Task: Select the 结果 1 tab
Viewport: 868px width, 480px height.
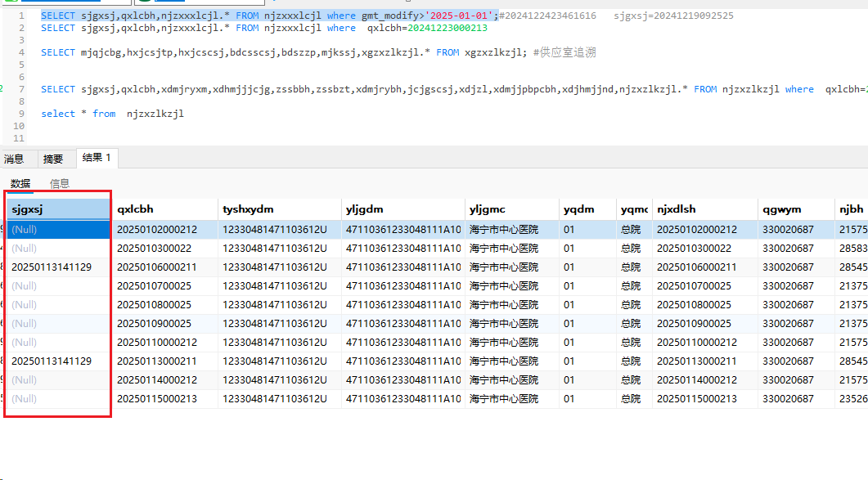Action: click(97, 158)
